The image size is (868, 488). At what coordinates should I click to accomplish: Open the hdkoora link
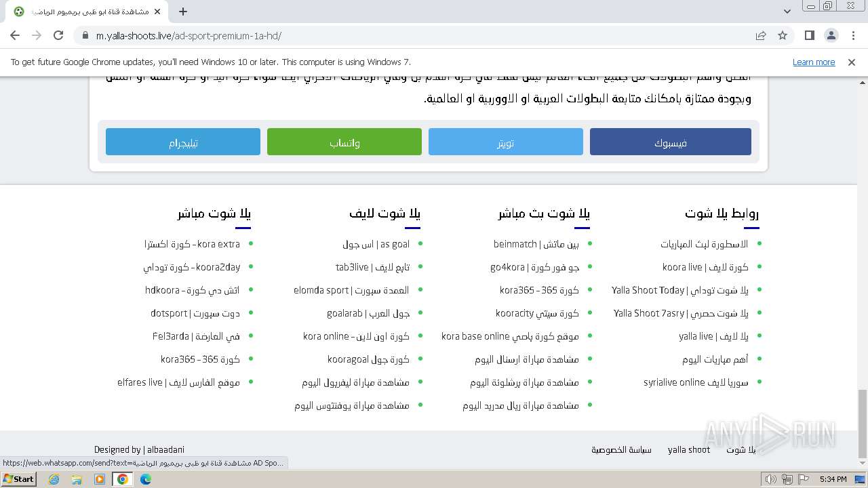click(x=192, y=290)
